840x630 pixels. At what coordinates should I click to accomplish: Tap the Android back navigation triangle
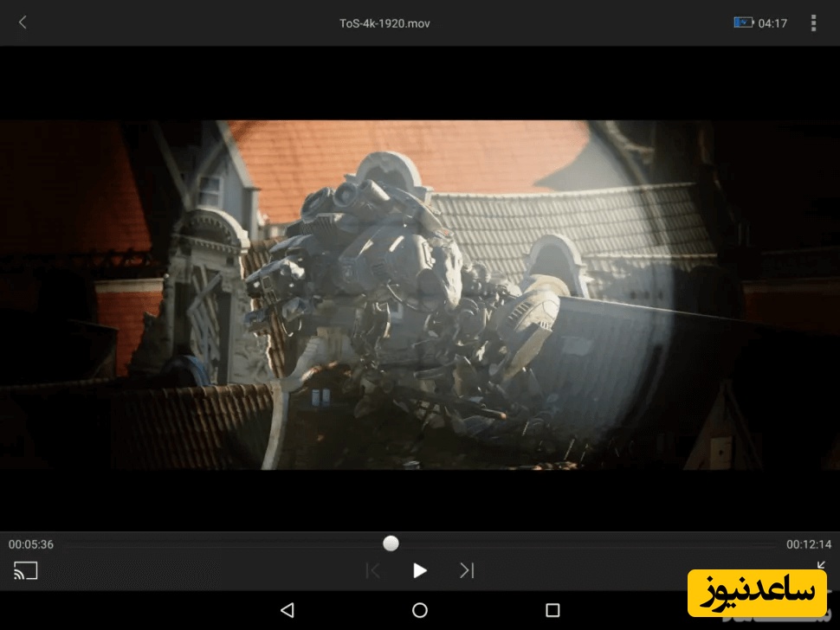pyautogui.click(x=288, y=610)
